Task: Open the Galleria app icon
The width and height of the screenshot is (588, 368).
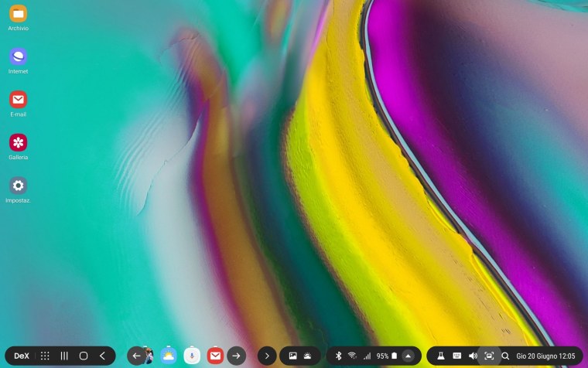Action: 19,142
